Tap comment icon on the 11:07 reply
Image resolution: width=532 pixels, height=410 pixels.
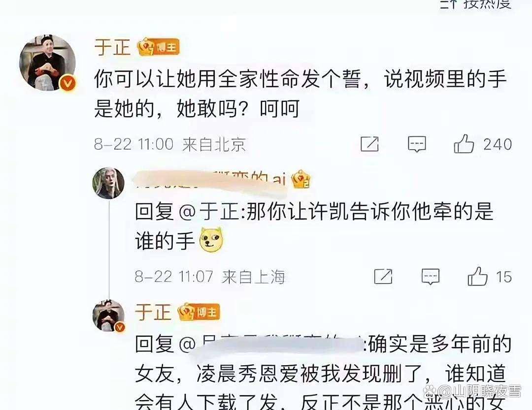pos(430,277)
